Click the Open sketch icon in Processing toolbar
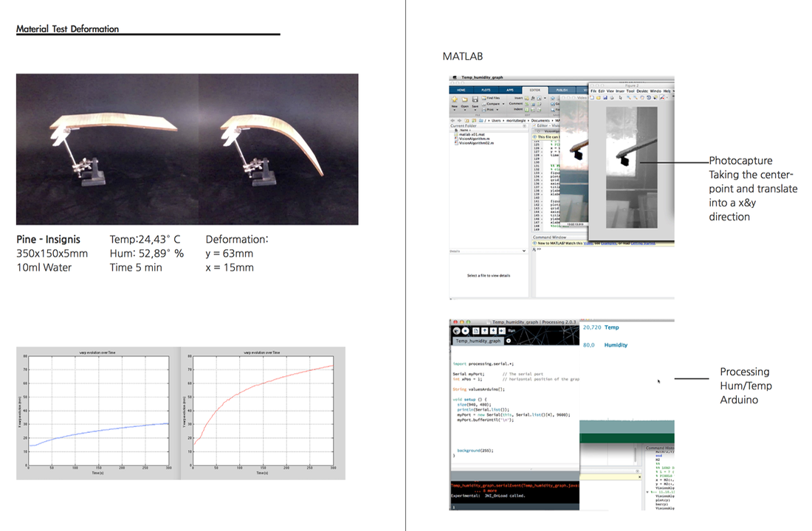812x531 pixels. tap(485, 330)
